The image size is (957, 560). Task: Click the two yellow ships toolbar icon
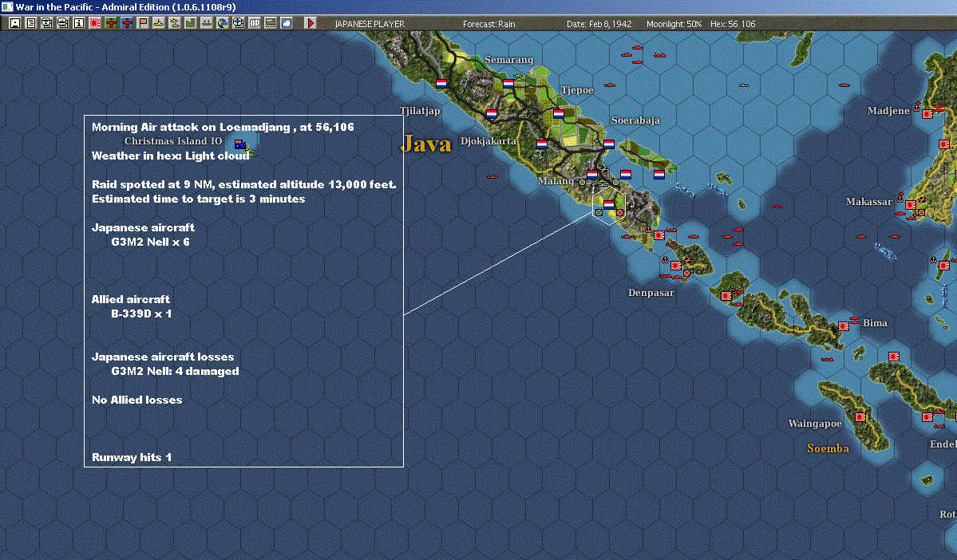pyautogui.click(x=175, y=23)
